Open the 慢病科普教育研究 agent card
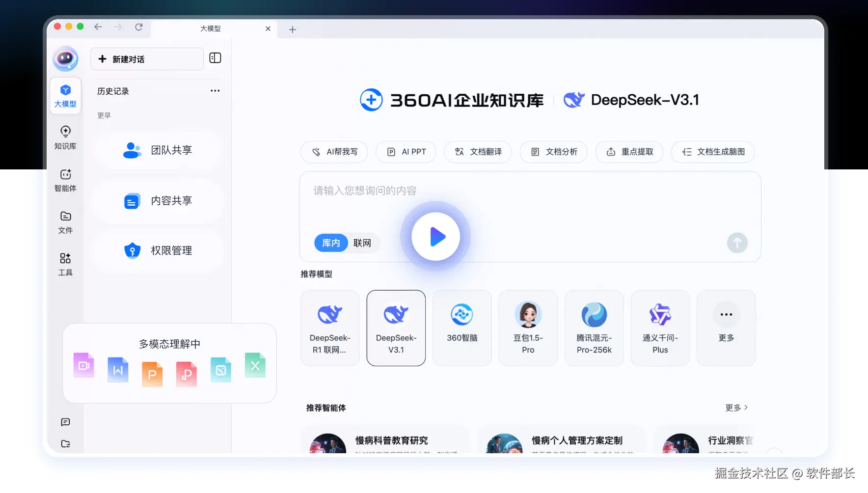Screen dimensions: 868x493 pos(385,440)
